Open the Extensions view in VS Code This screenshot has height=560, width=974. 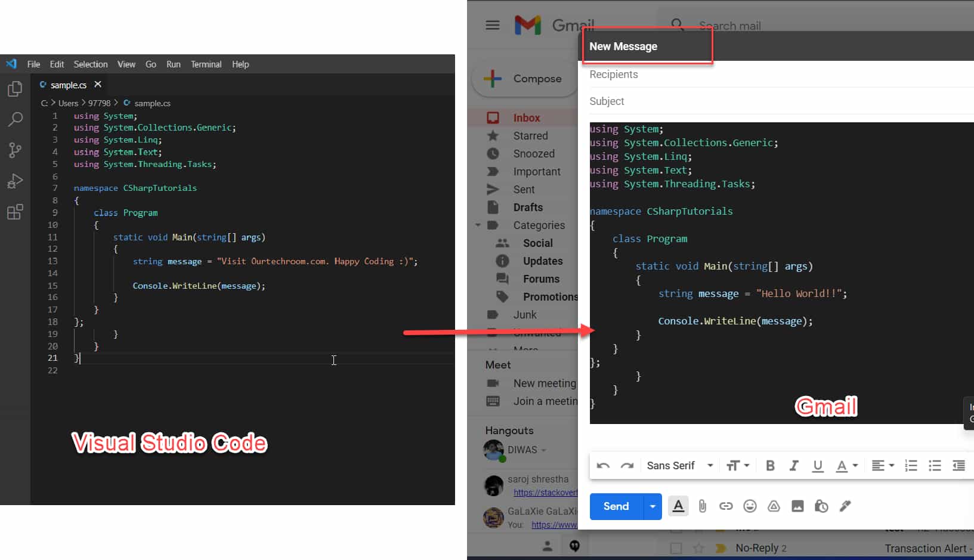click(15, 212)
